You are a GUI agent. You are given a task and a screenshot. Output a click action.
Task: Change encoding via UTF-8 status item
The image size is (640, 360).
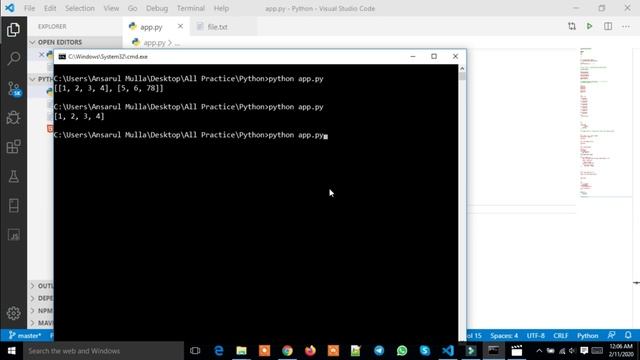(x=536, y=336)
